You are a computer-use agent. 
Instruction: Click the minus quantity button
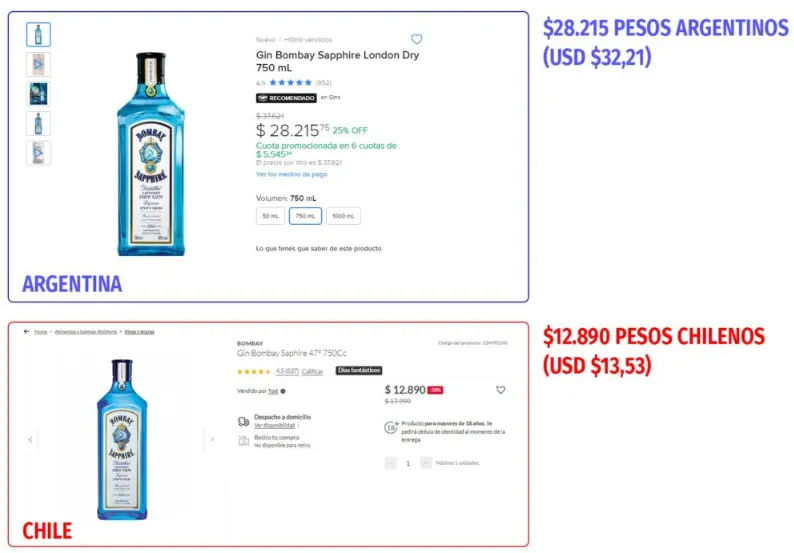tap(390, 463)
